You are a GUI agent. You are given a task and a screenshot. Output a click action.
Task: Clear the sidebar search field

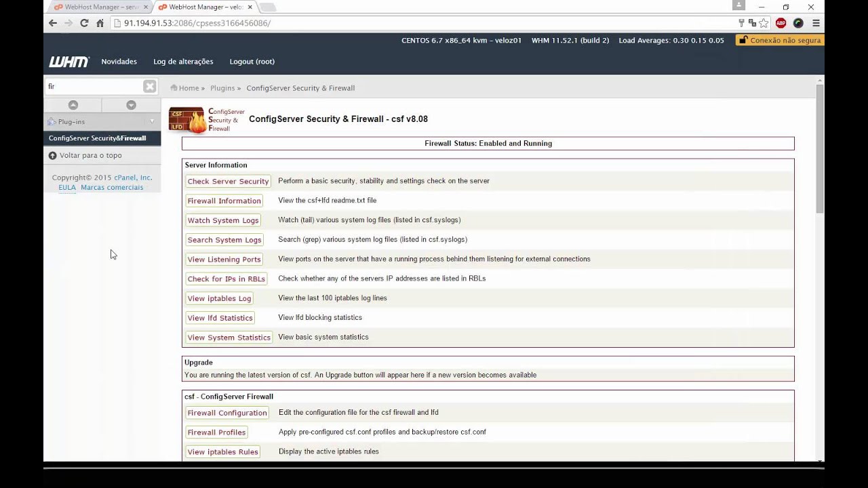click(x=150, y=86)
